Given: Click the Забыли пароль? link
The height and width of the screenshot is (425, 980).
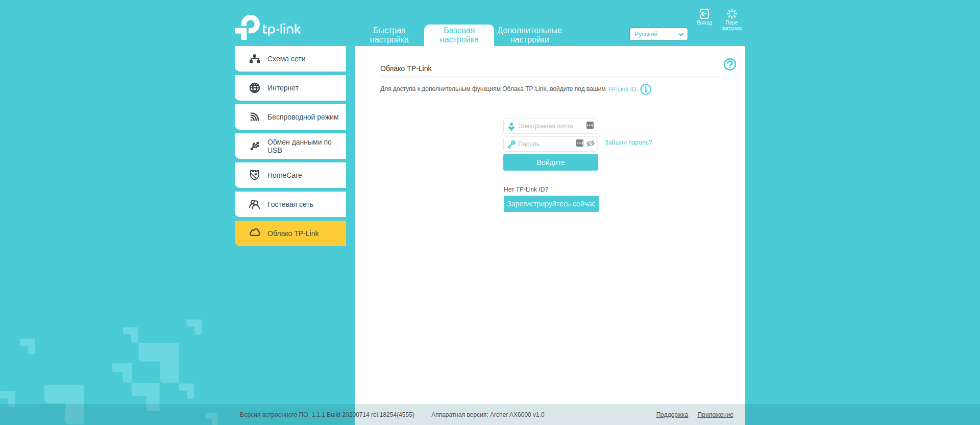Looking at the screenshot, I should click(628, 143).
